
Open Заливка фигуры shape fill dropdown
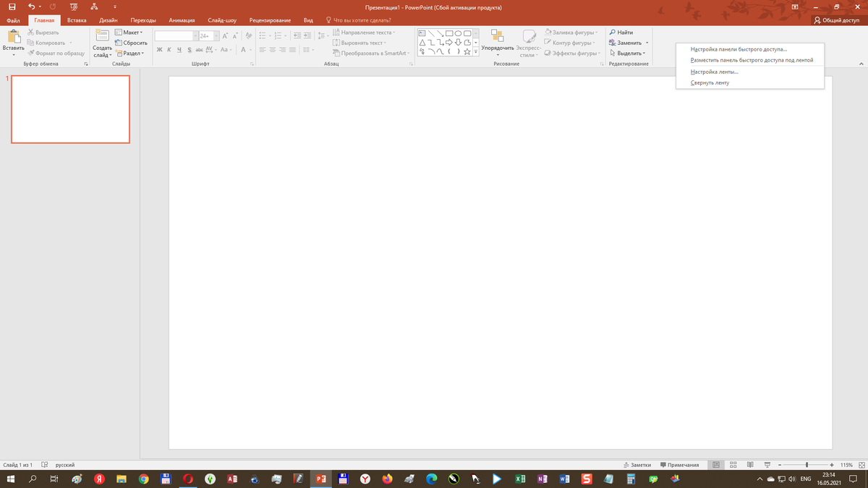(572, 33)
